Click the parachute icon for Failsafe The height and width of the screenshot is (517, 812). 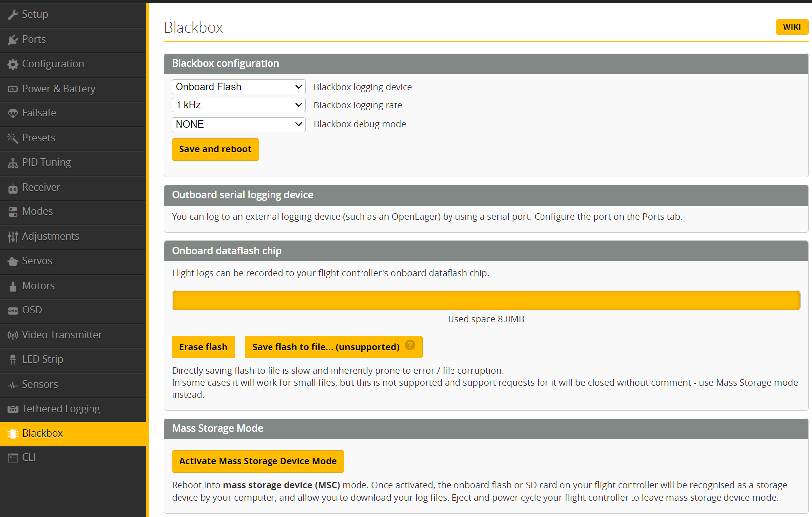coord(13,113)
